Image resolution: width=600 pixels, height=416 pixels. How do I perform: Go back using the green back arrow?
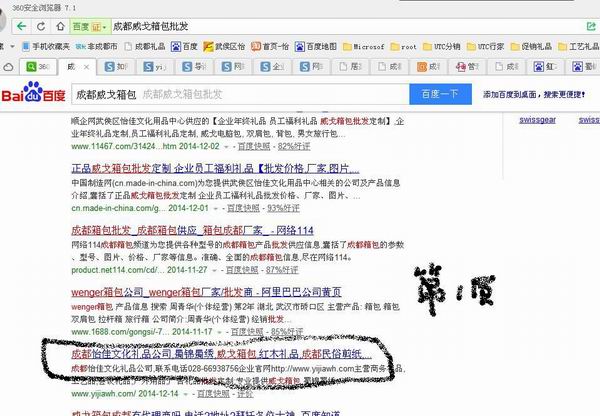click(21, 26)
